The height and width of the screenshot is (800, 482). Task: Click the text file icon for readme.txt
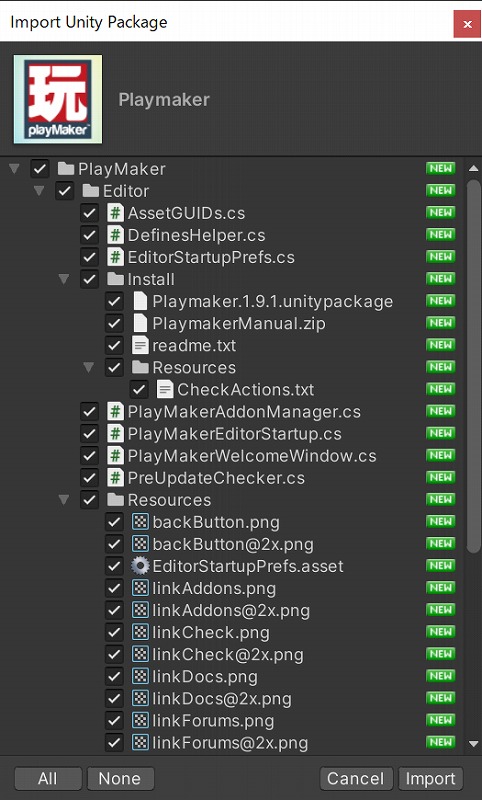tap(140, 345)
